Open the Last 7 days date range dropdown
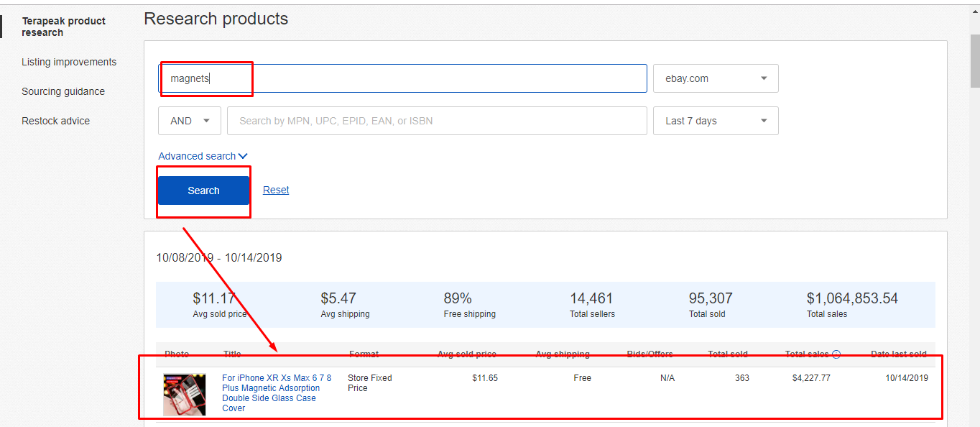Image resolution: width=980 pixels, height=427 pixels. pyautogui.click(x=715, y=121)
